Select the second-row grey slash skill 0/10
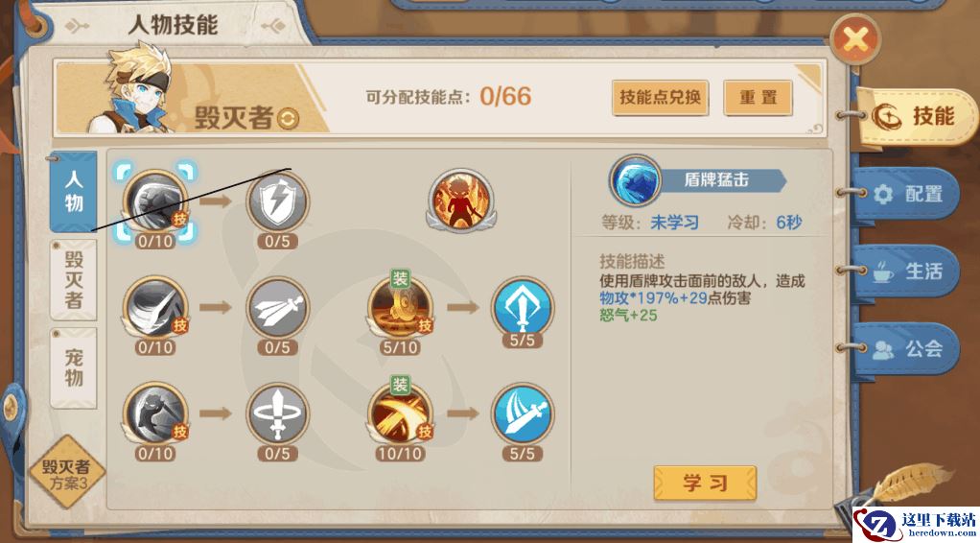The image size is (980, 543). coord(155,307)
